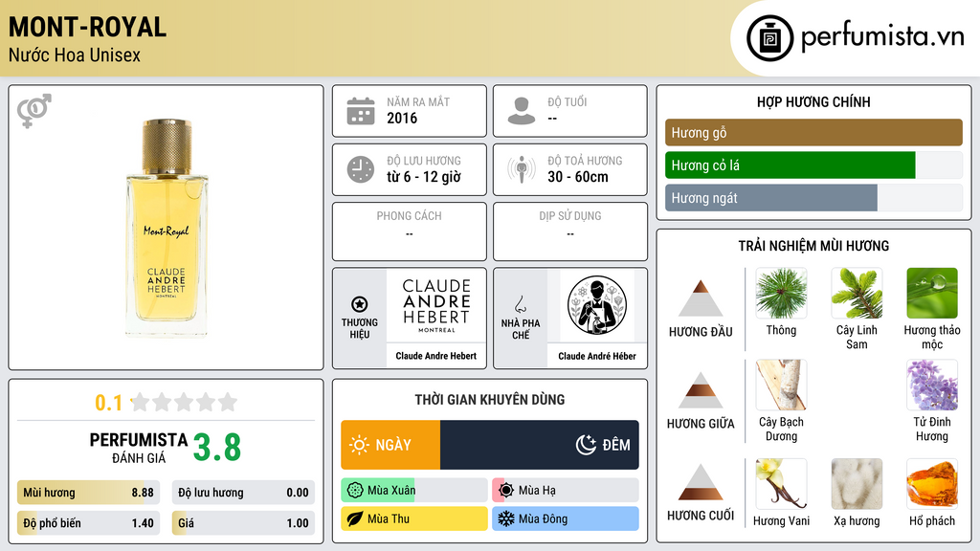Click the 'từ 6 - 12 giờ' longevity value
Viewport: 980px width, 551px height.
coord(424,177)
